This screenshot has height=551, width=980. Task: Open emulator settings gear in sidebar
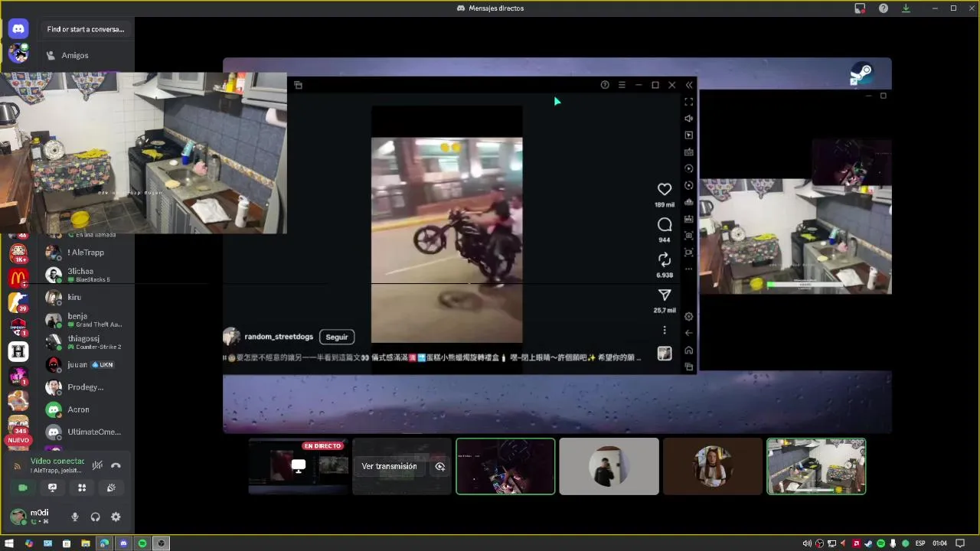pyautogui.click(x=689, y=317)
